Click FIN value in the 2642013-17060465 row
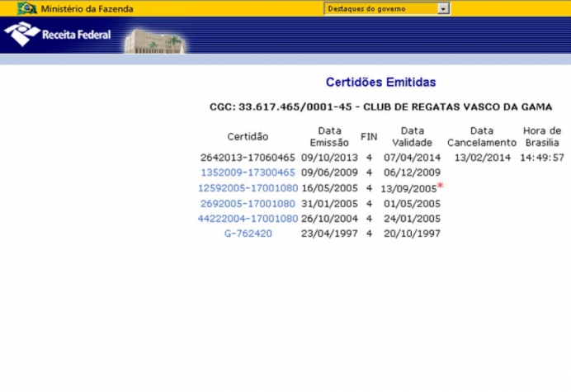571x392 pixels. tap(370, 158)
